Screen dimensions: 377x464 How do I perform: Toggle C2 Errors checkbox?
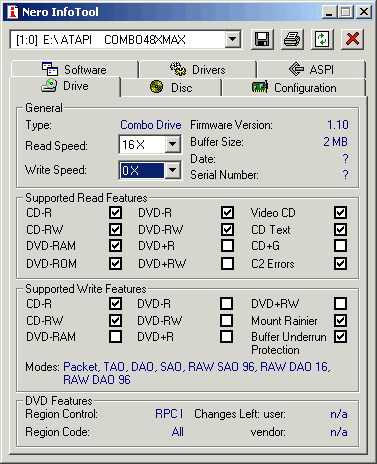point(340,263)
